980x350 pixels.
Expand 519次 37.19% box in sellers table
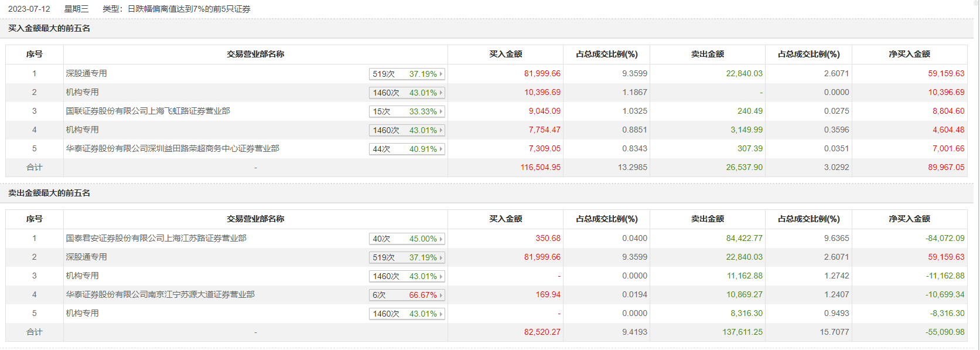click(x=407, y=257)
